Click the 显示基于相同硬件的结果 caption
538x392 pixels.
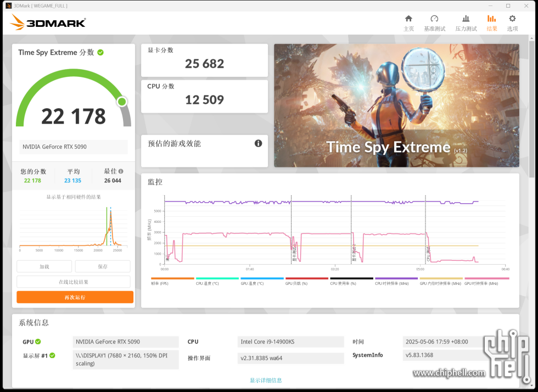click(74, 197)
